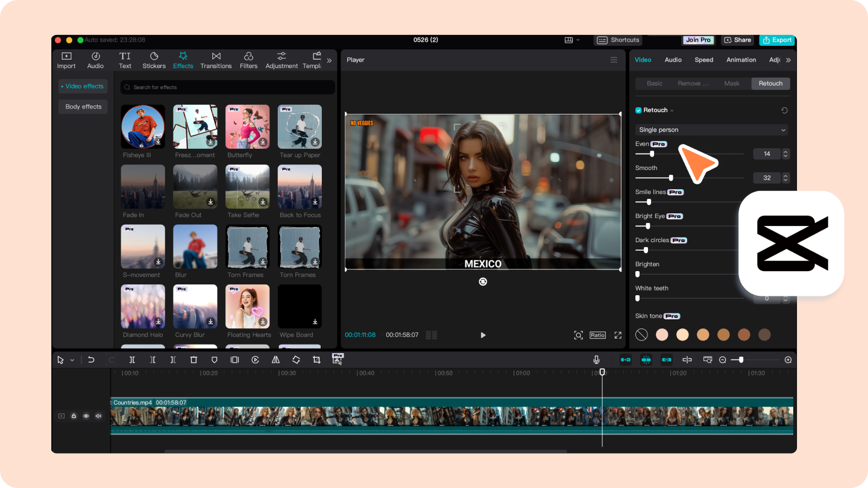Hide the video track with the eye icon
Viewport: 868px width, 488px height.
(x=86, y=416)
